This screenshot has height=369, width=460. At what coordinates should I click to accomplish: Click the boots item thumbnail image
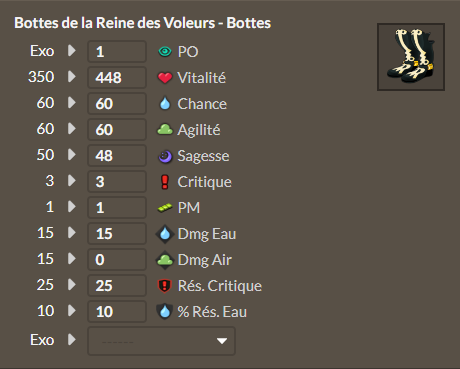[411, 57]
